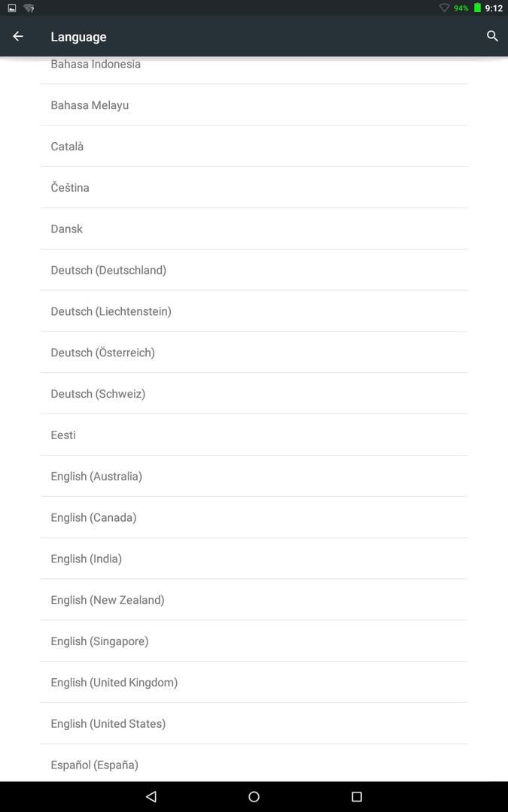Pick Dansk as the language
Screen dimensions: 508x812
click(254, 229)
